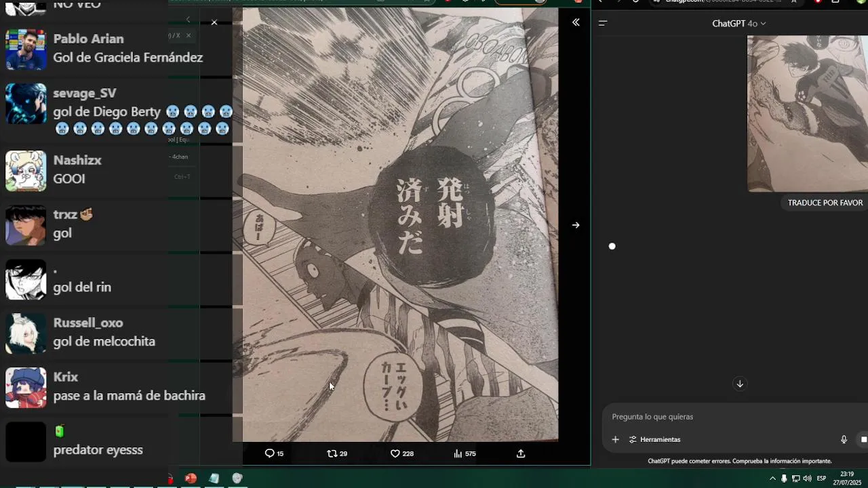This screenshot has height=488, width=868.
Task: Open replies via the comment icon showing 15
Action: (274, 453)
